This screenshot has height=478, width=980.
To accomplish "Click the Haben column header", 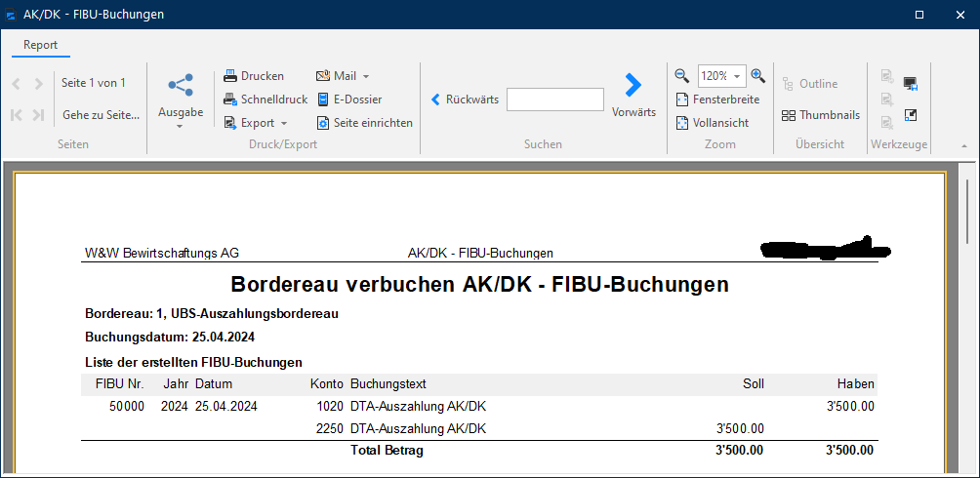I will tap(856, 383).
